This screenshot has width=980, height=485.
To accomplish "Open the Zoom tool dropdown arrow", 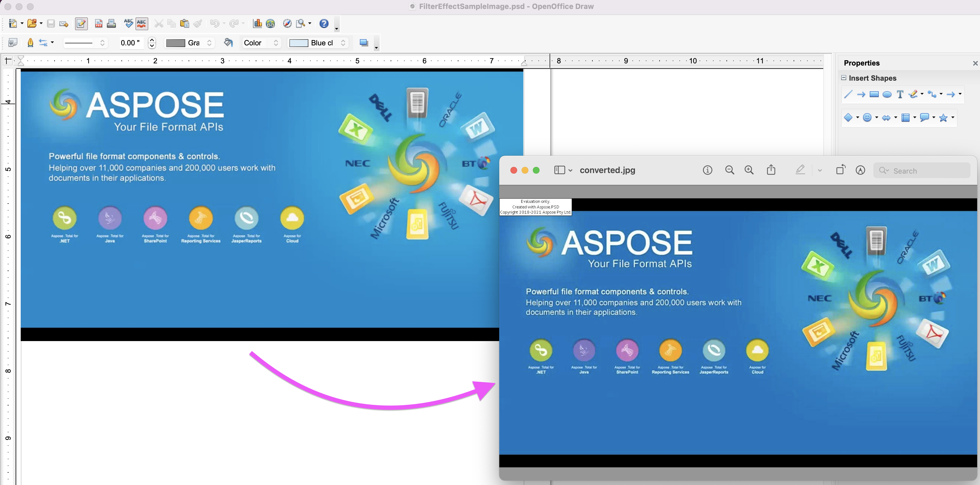I will (310, 24).
